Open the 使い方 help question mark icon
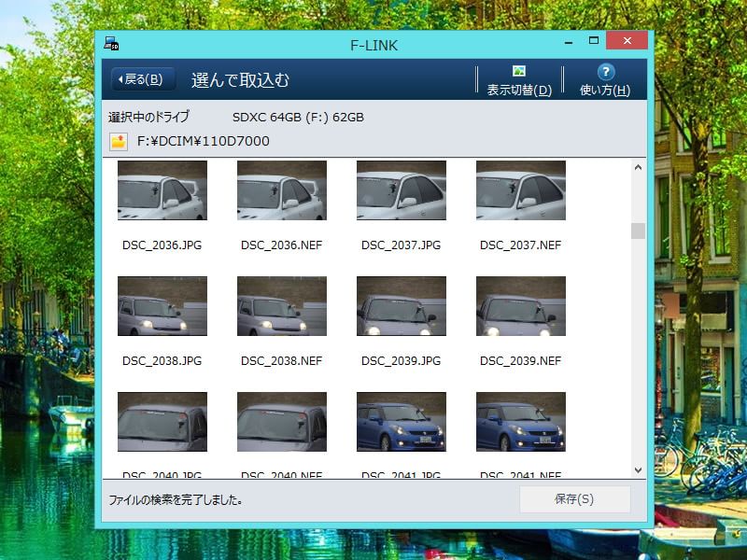Viewport: 747px width, 560px height. (605, 72)
